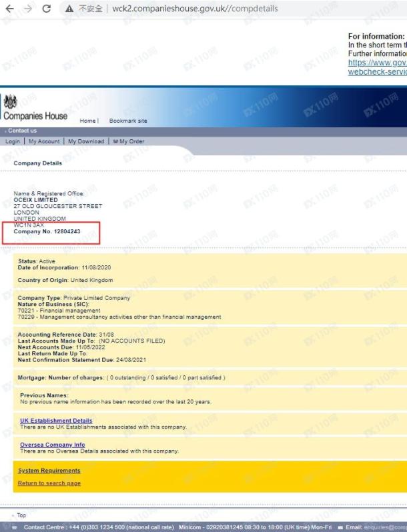Click the Company Details page heading
This screenshot has width=407, height=532.
click(x=37, y=163)
